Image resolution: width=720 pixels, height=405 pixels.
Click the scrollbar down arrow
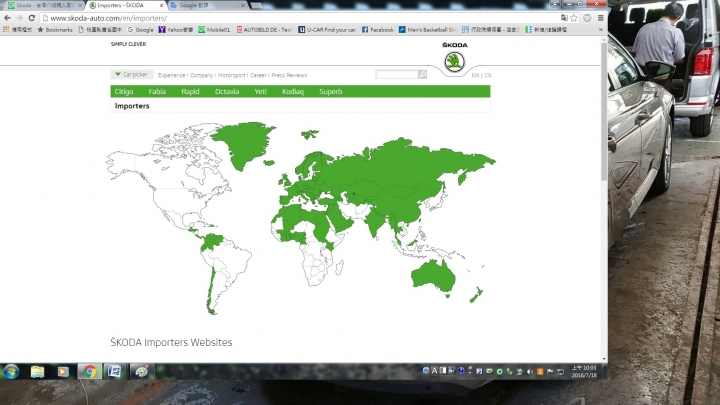pos(603,359)
